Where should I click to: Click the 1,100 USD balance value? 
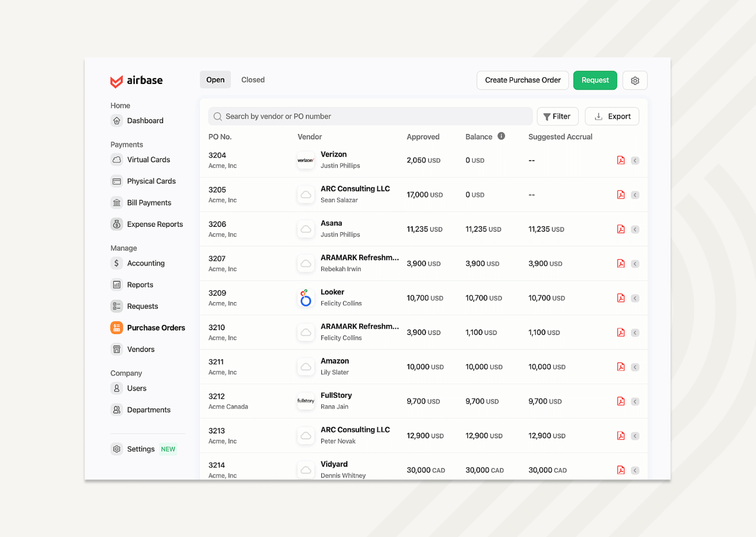pos(481,333)
